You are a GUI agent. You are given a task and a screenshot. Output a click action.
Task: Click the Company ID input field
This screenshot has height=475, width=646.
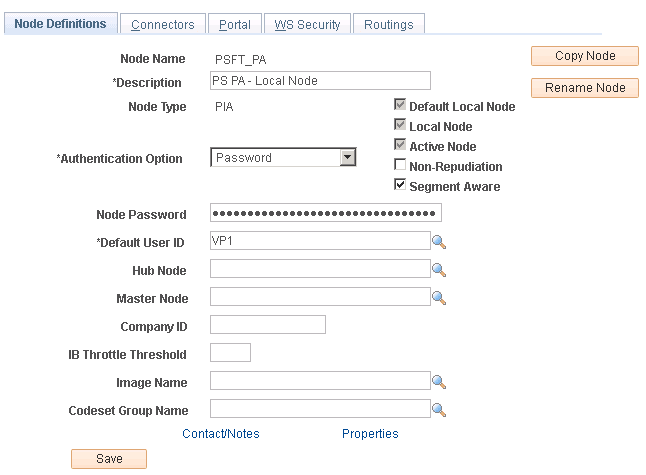click(268, 324)
